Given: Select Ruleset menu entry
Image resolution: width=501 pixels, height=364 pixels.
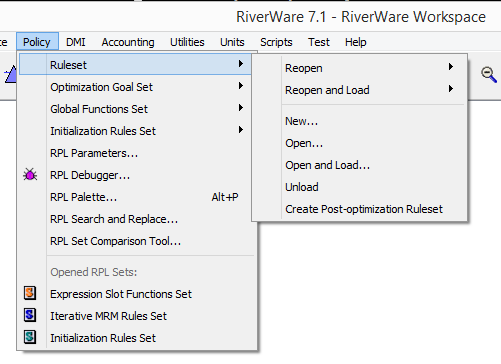Looking at the screenshot, I should [135, 65].
